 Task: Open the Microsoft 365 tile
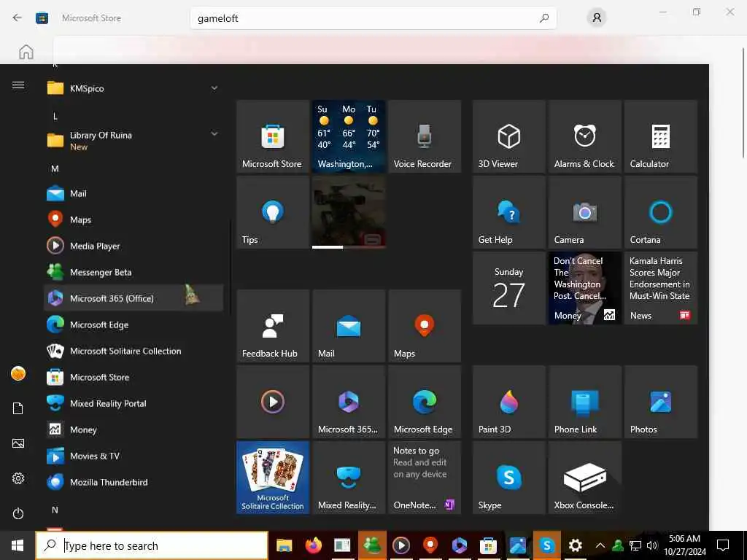(348, 402)
